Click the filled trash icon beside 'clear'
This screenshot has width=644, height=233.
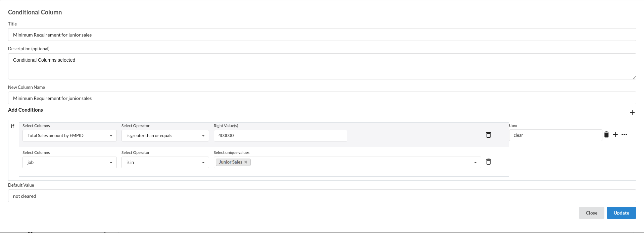606,134
